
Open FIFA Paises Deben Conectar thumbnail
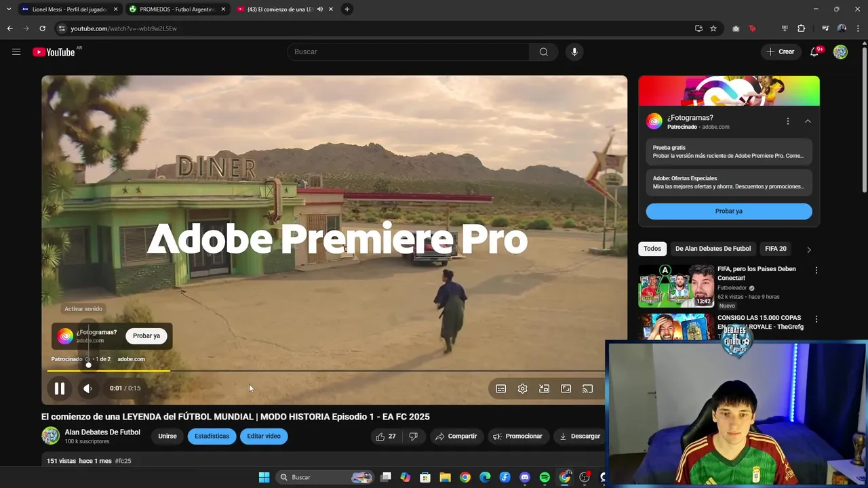point(676,285)
